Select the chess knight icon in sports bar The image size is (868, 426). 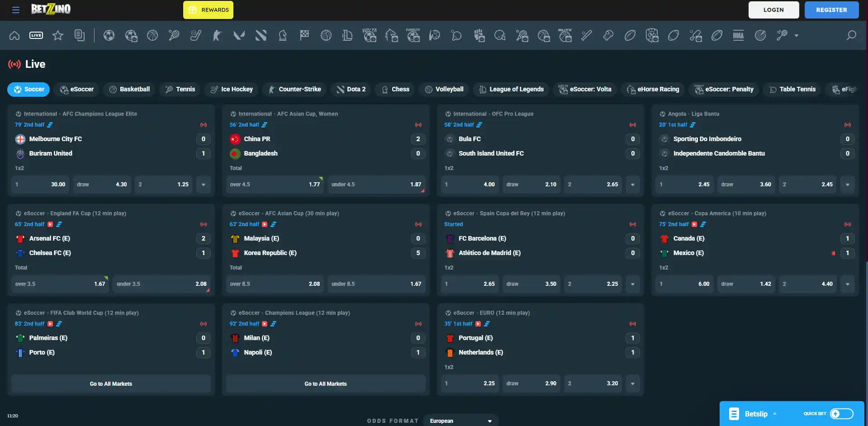283,35
